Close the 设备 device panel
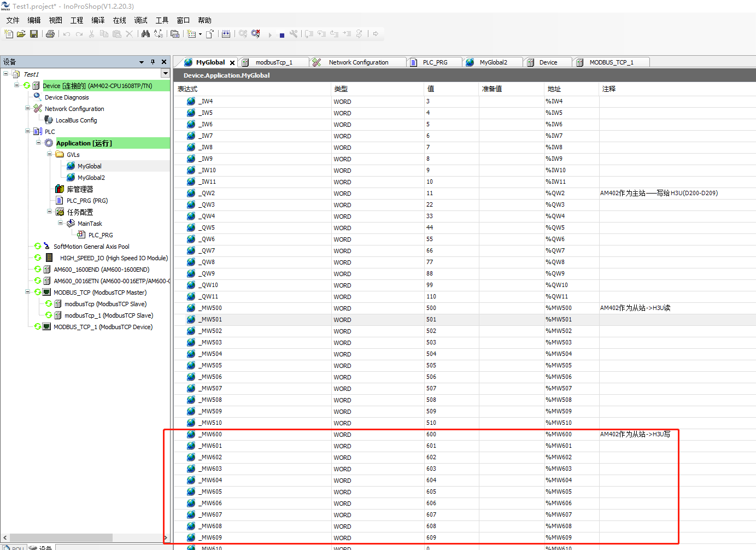Viewport: 756px width, 550px height. click(164, 62)
